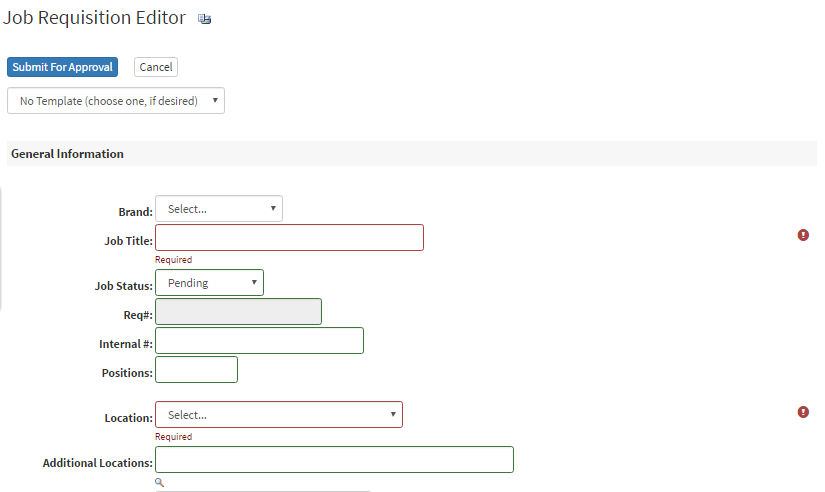The width and height of the screenshot is (825, 492).
Task: Open the Location select dropdown
Action: (x=279, y=415)
